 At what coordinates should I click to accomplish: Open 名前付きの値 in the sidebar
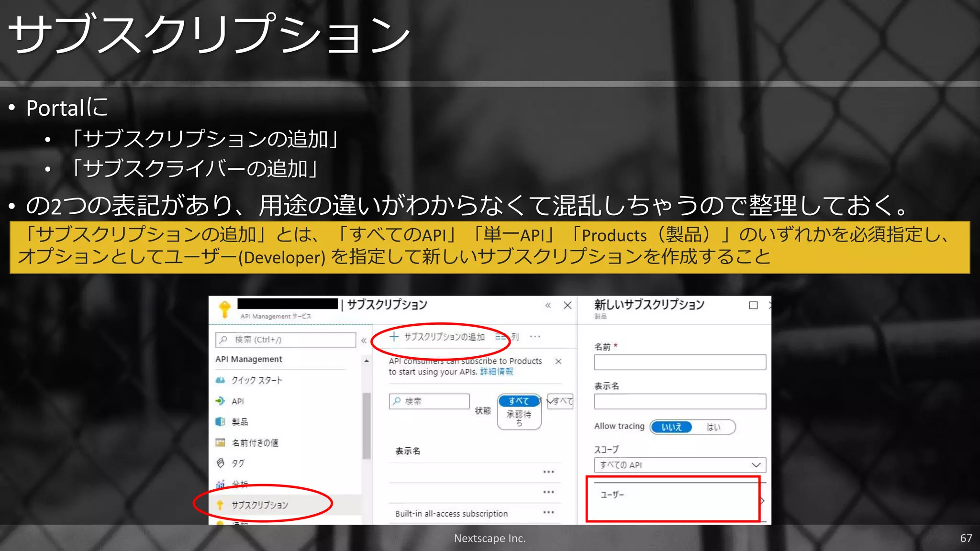tap(247, 443)
